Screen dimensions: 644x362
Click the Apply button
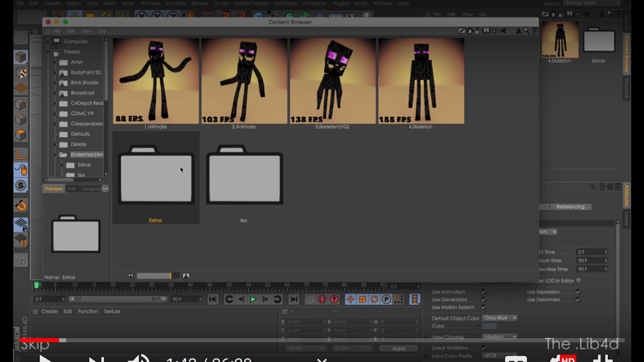tap(399, 349)
